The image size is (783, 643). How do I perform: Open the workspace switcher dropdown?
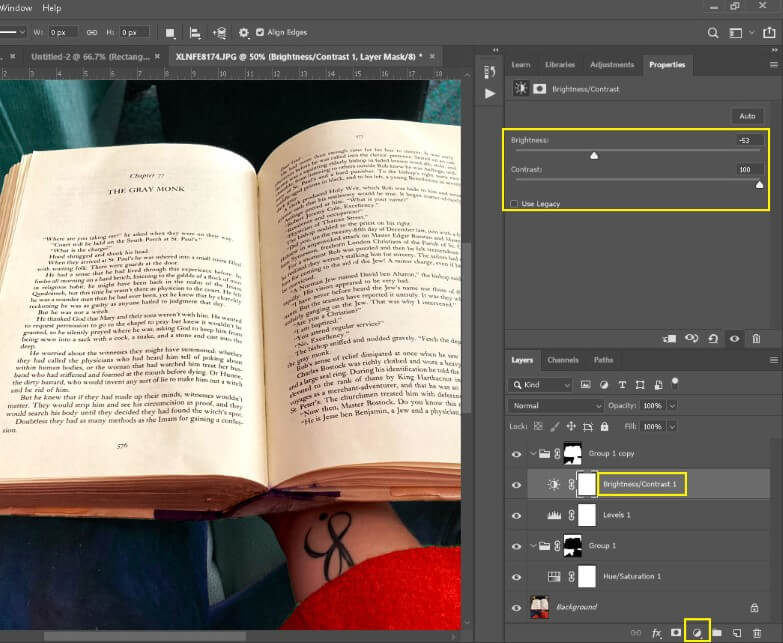click(740, 33)
